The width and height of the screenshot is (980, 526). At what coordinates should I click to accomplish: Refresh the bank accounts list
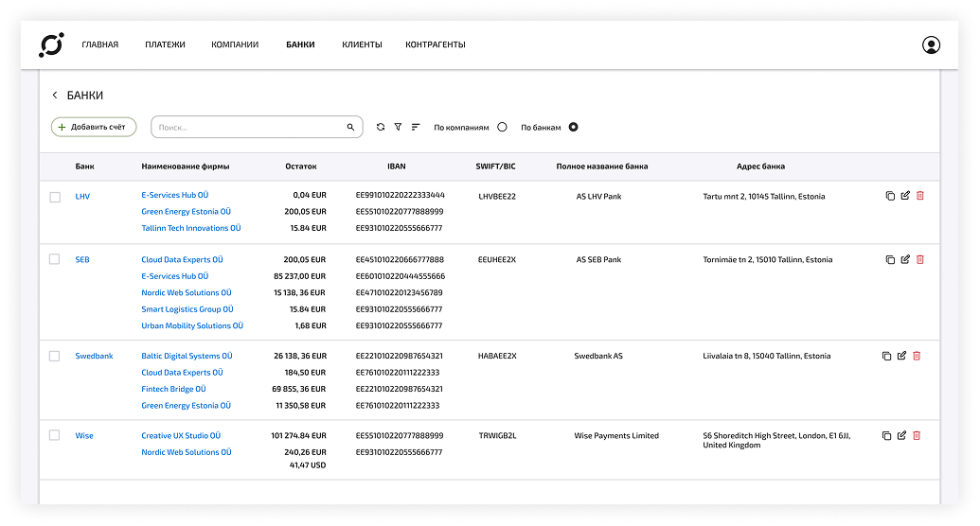(x=381, y=127)
